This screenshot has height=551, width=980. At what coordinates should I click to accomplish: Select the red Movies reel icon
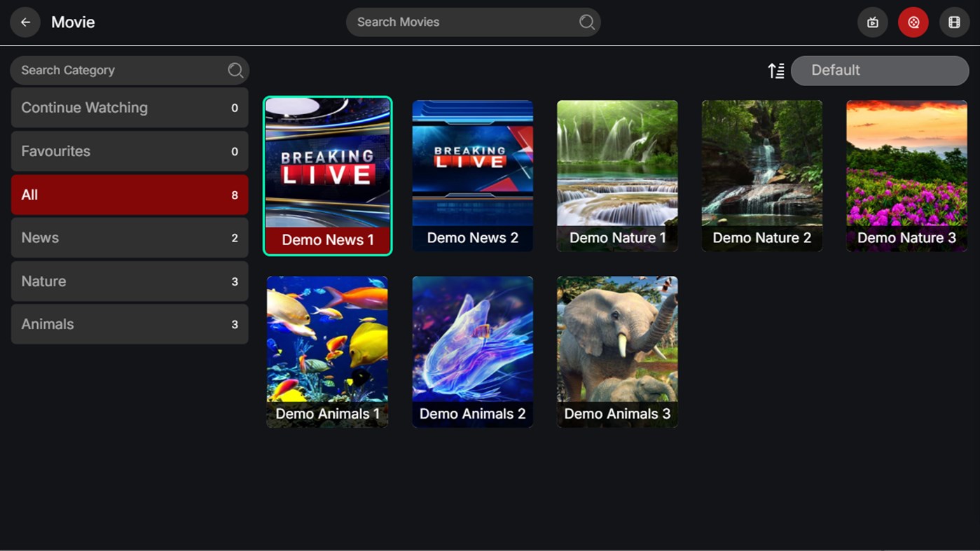[913, 22]
